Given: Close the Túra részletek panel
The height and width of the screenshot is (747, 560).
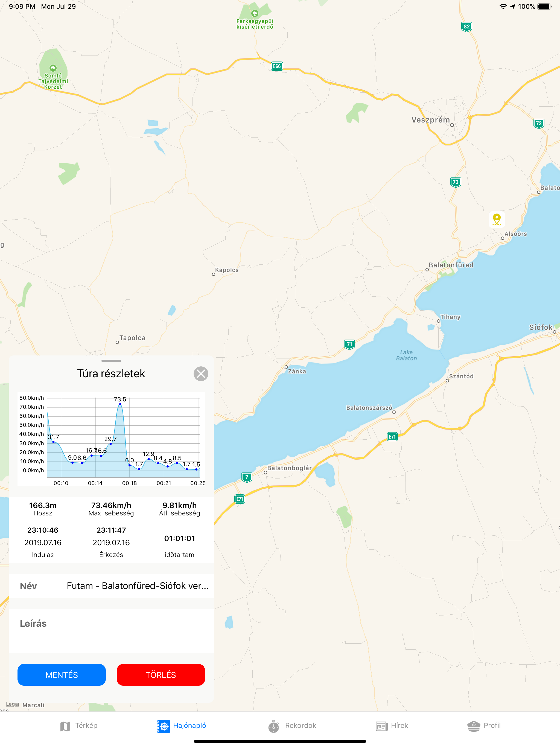Looking at the screenshot, I should pos(201,374).
